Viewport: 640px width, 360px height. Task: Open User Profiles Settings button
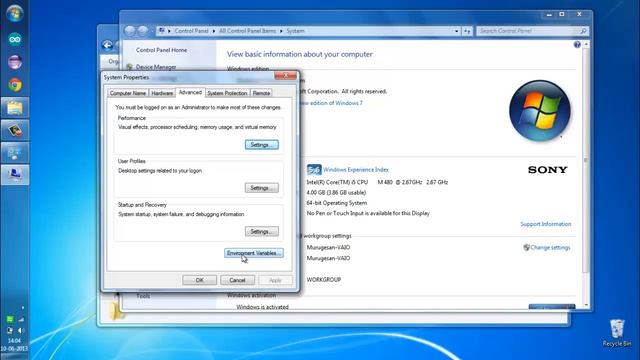(262, 188)
